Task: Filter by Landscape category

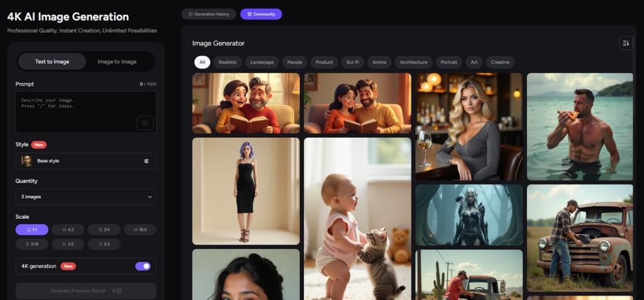Action: pyautogui.click(x=262, y=62)
